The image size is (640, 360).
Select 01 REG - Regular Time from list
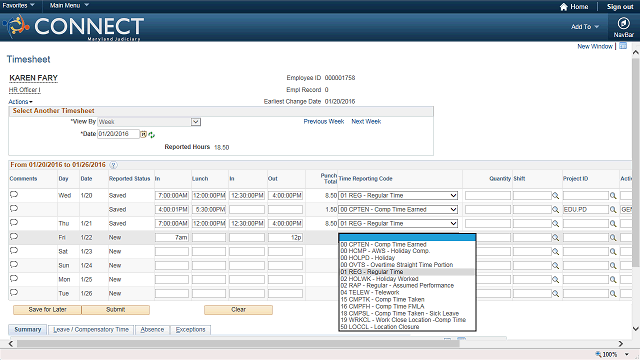point(407,272)
